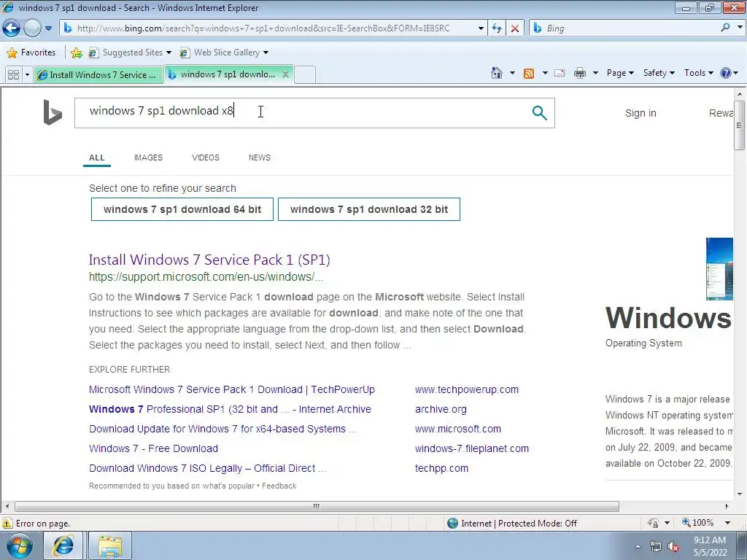Screen dimensions: 747x560
Task: Open Microsoft Windows 7 Service Pack 1 TechPowerUp link
Action: point(231,389)
